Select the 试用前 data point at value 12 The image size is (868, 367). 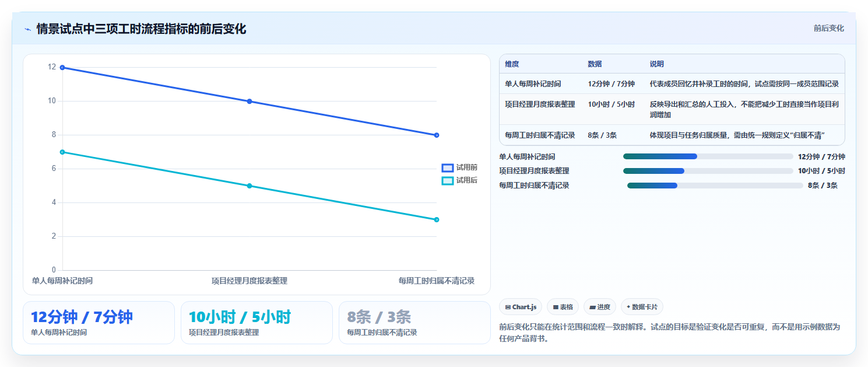[x=62, y=68]
